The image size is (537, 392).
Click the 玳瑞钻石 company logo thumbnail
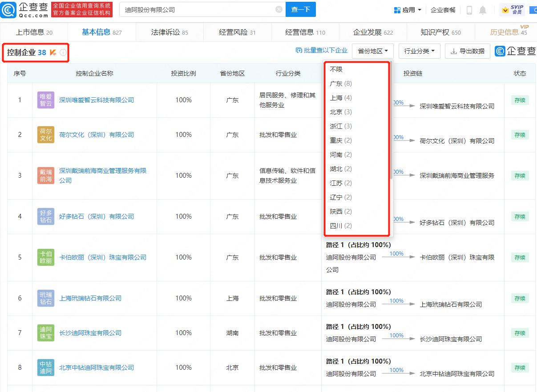pos(46,298)
